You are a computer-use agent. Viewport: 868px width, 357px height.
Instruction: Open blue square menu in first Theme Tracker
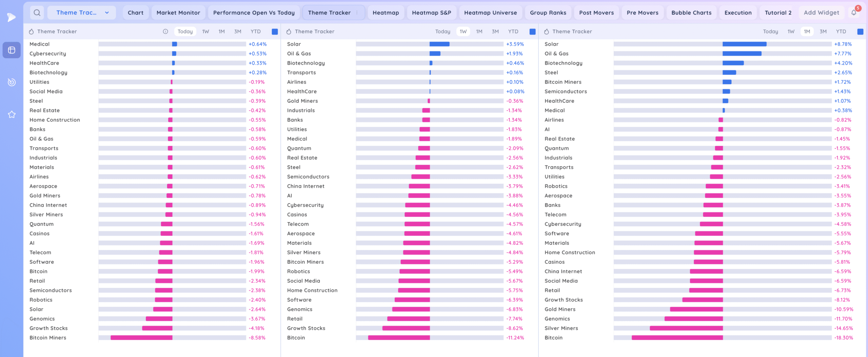[275, 32]
